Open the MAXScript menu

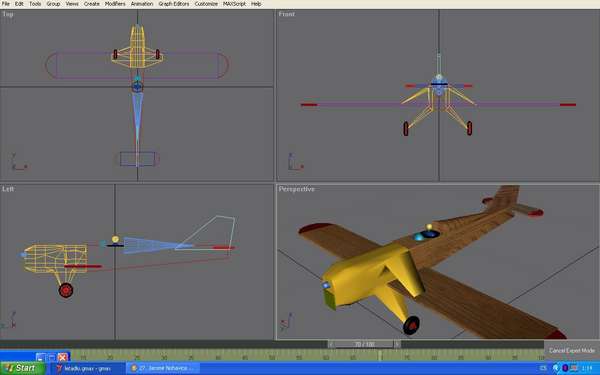pos(234,4)
